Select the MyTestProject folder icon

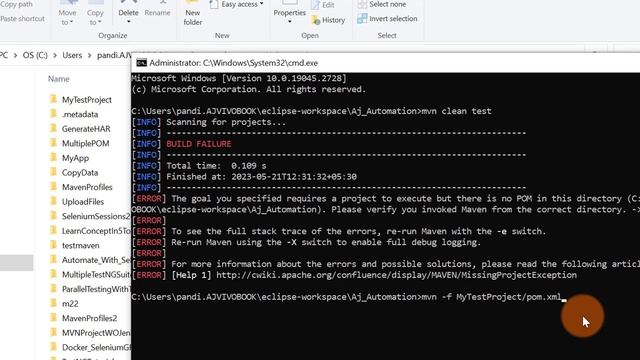tap(53, 99)
